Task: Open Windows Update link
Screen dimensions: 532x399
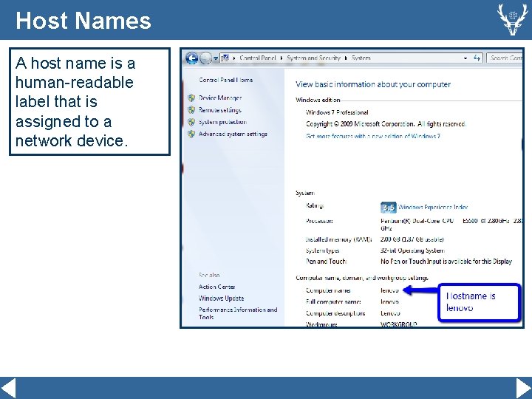Action: tap(221, 299)
